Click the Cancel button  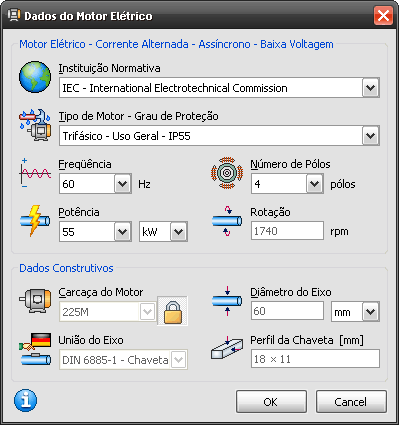pyautogui.click(x=351, y=402)
